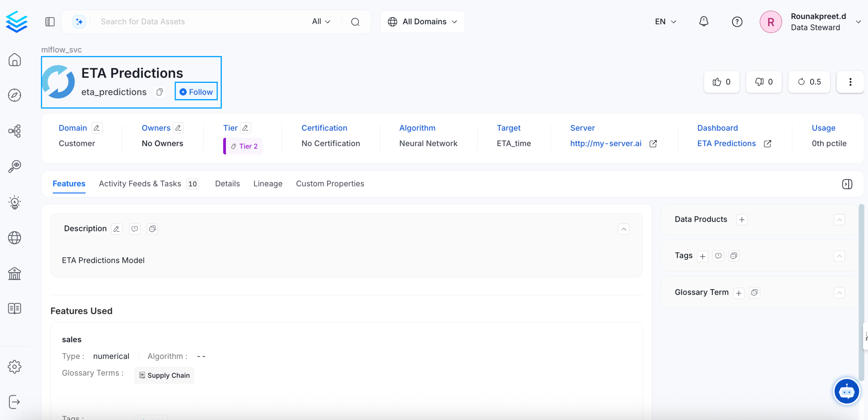Open Settings from the sidebar gear
Screen dimensions: 868x420
pos(14,367)
